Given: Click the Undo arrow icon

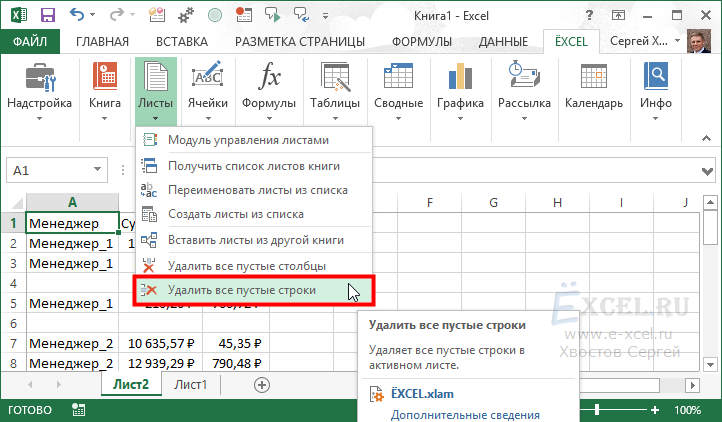Looking at the screenshot, I should 76,15.
